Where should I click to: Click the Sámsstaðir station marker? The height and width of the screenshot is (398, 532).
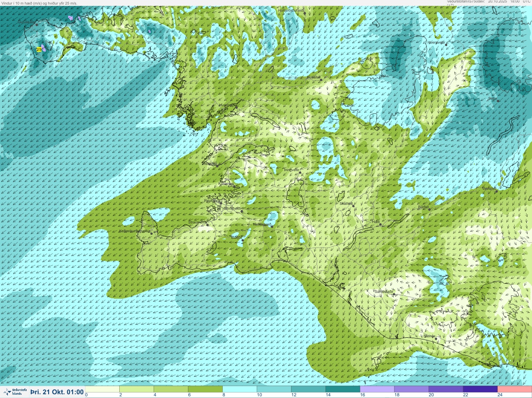(x=394, y=294)
